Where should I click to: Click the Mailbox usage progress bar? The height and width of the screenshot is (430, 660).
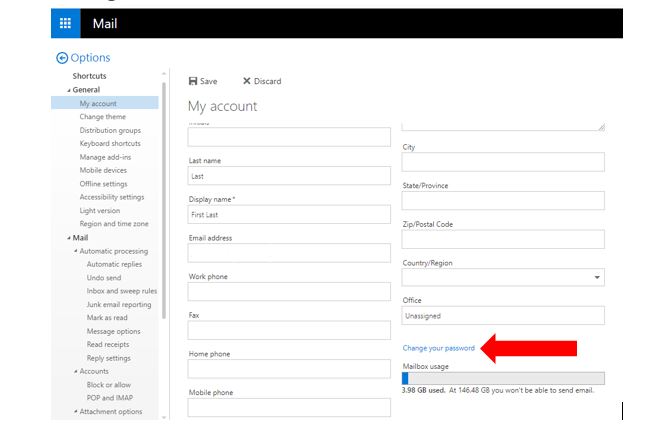pos(503,378)
